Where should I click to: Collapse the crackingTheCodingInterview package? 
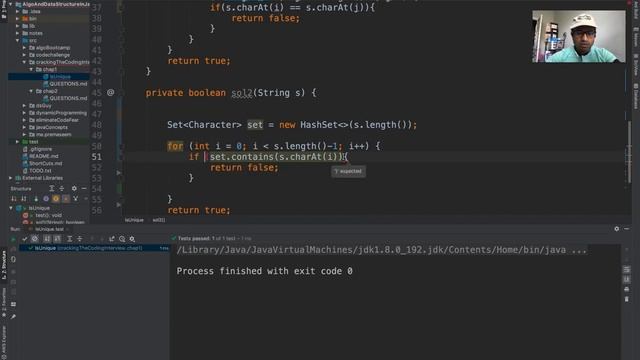(24, 62)
